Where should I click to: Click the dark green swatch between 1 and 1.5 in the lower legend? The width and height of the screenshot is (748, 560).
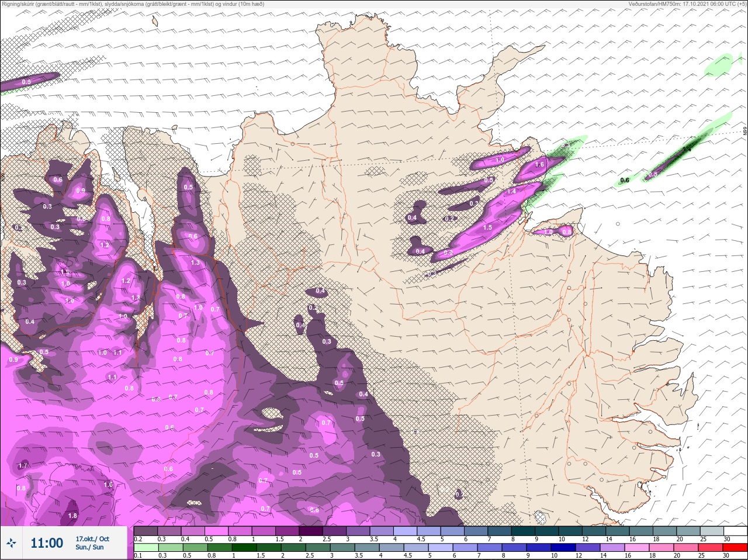click(x=244, y=548)
